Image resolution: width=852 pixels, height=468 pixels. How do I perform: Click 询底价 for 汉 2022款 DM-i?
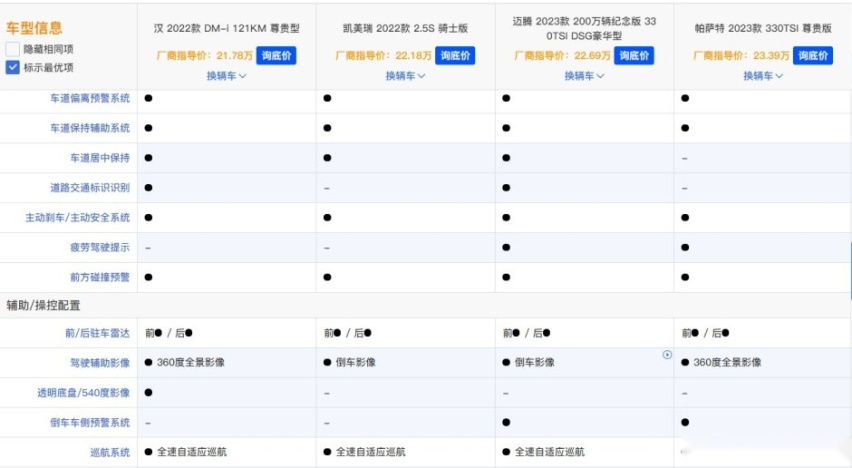click(276, 55)
